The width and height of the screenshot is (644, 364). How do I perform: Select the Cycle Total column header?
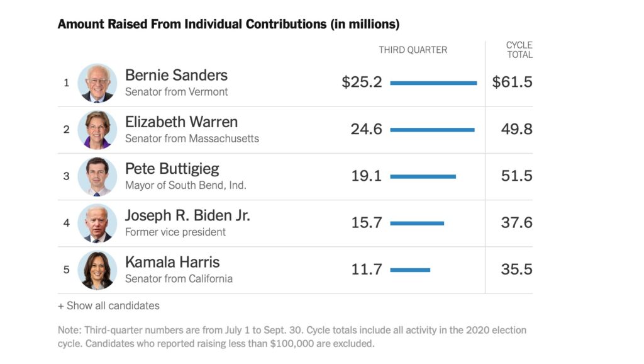519,50
